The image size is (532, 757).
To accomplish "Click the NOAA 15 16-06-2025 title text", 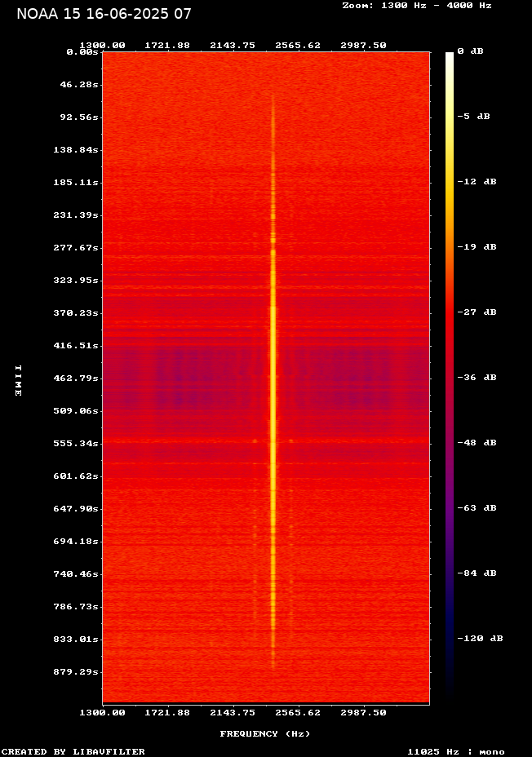I will tap(104, 14).
